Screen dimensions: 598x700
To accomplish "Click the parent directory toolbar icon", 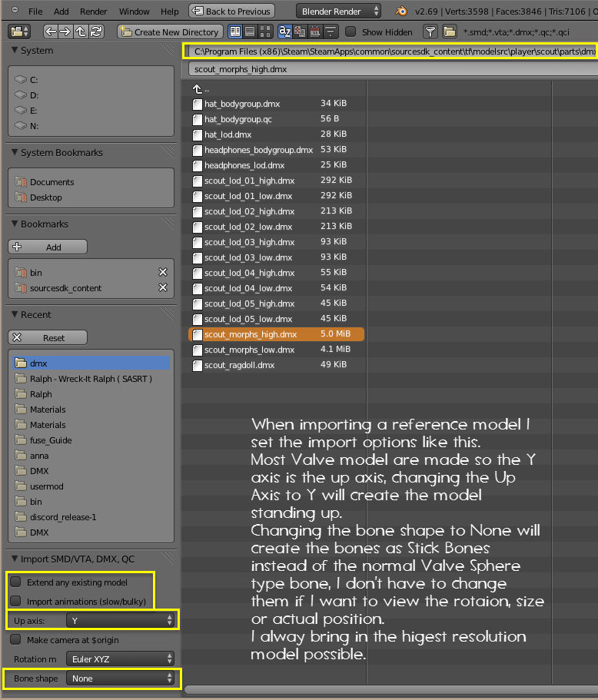I will [x=81, y=32].
